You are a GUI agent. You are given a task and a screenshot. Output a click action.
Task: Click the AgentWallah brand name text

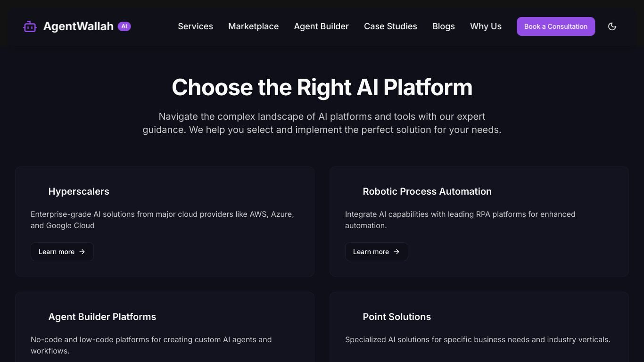(78, 26)
